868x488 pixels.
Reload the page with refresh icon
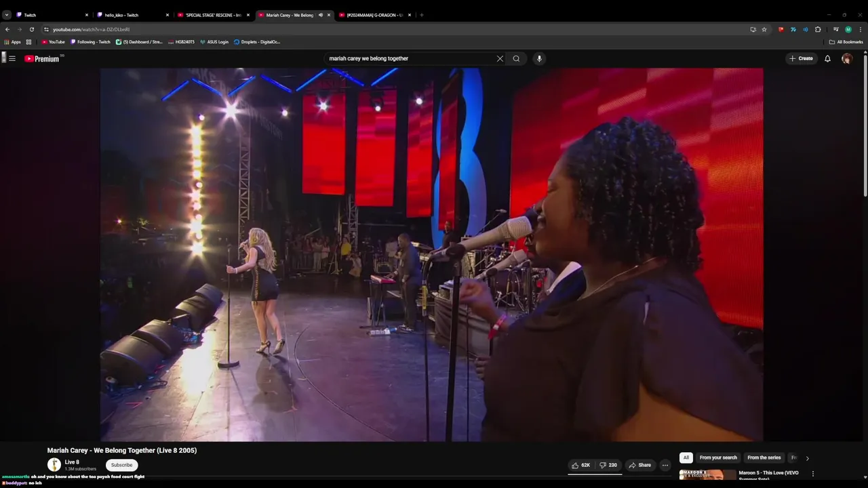pyautogui.click(x=32, y=29)
